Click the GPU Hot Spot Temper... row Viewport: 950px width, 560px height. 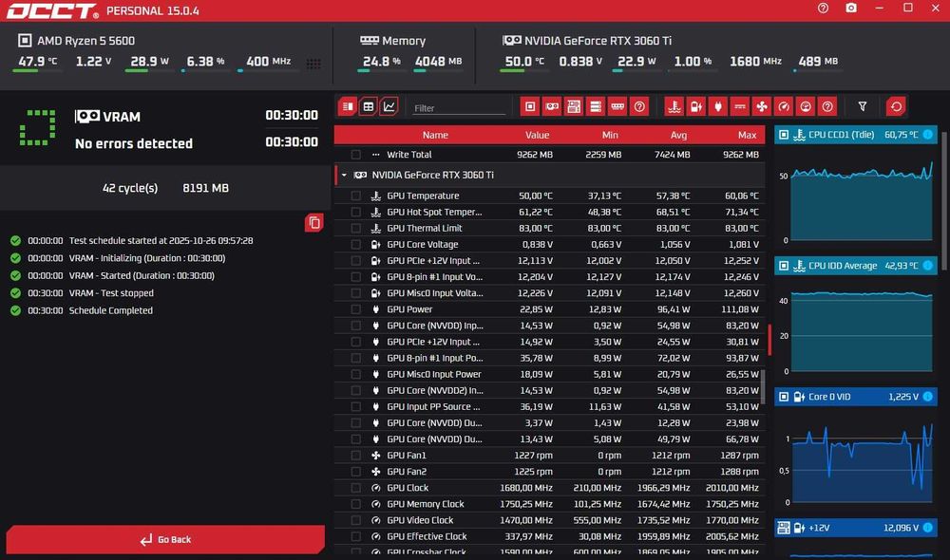[549, 212]
